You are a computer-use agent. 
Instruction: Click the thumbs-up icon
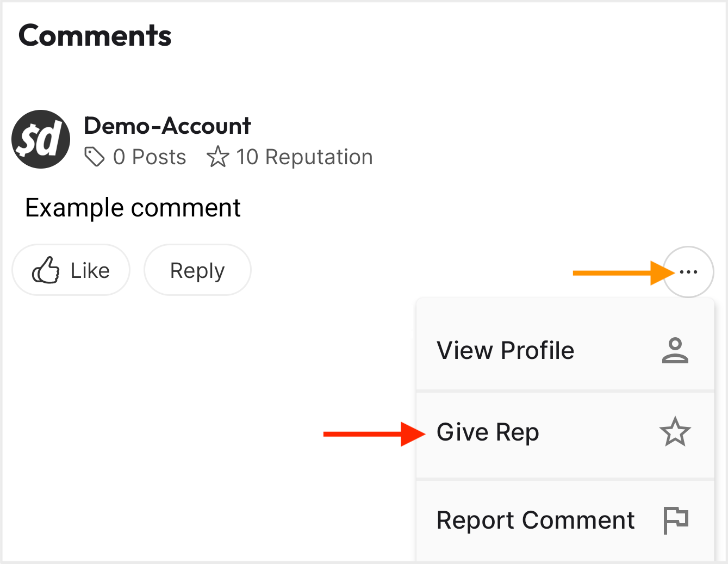[x=46, y=270]
